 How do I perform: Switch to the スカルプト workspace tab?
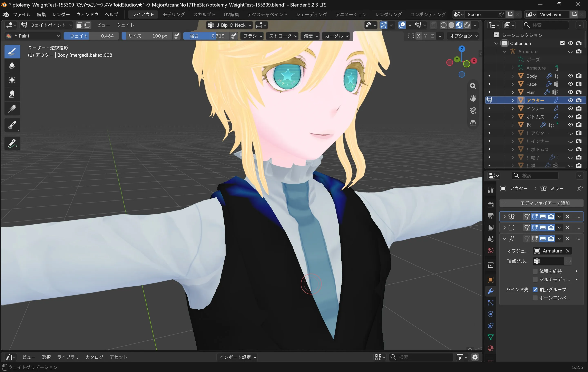pos(204,14)
